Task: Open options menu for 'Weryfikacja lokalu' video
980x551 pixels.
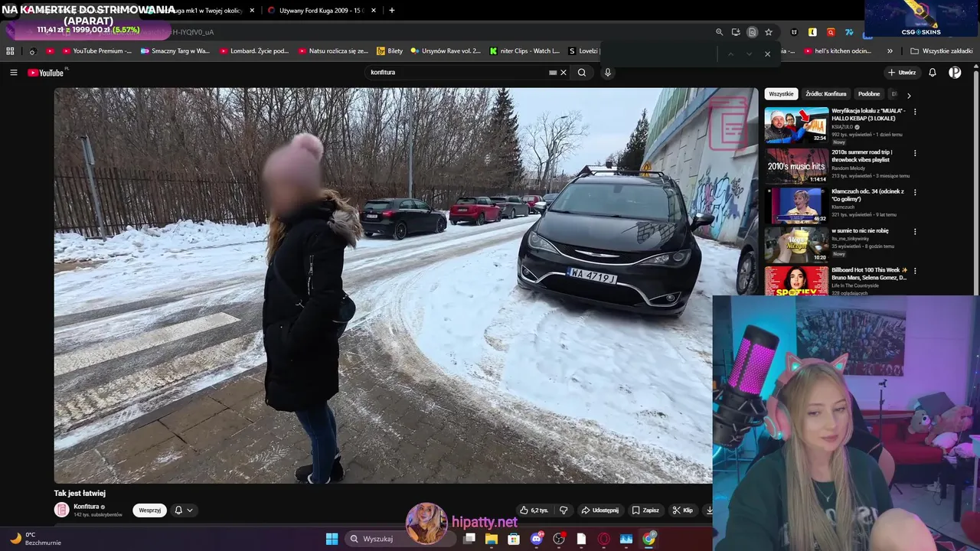Action: [x=915, y=112]
